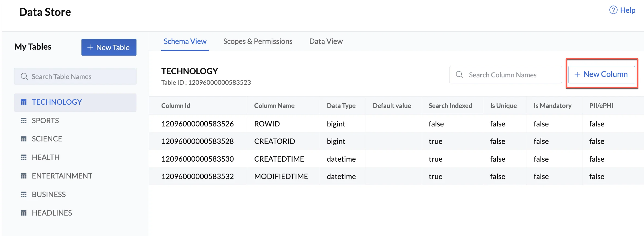Switch to the Scopes & Permissions tab
The image size is (644, 236).
click(x=257, y=41)
